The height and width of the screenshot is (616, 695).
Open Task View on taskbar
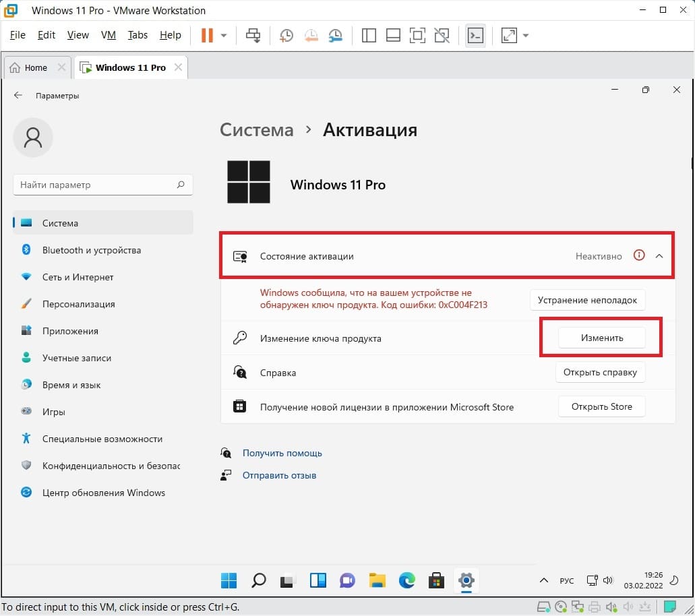(x=288, y=580)
